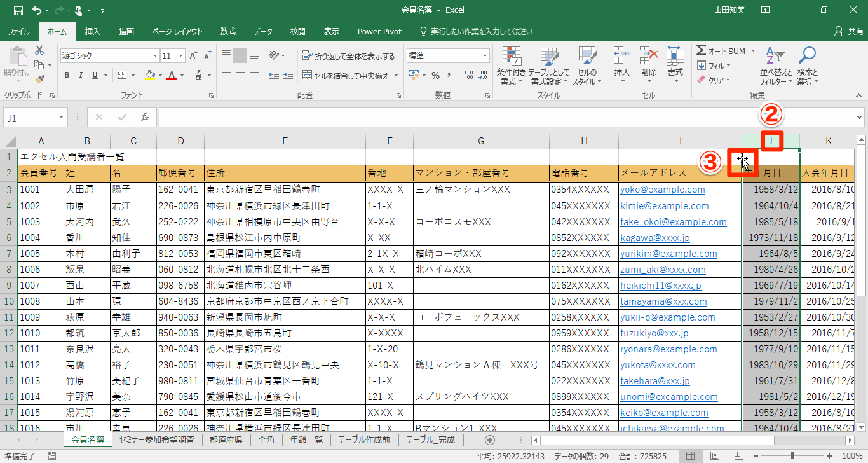
Task: Click the Increase Indent icon
Action: pos(289,76)
